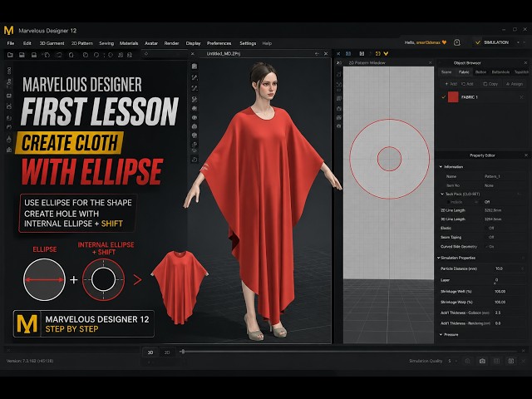Click the blue icon above the 2D Pattern Window
532x399 pixels.
[x=348, y=53]
